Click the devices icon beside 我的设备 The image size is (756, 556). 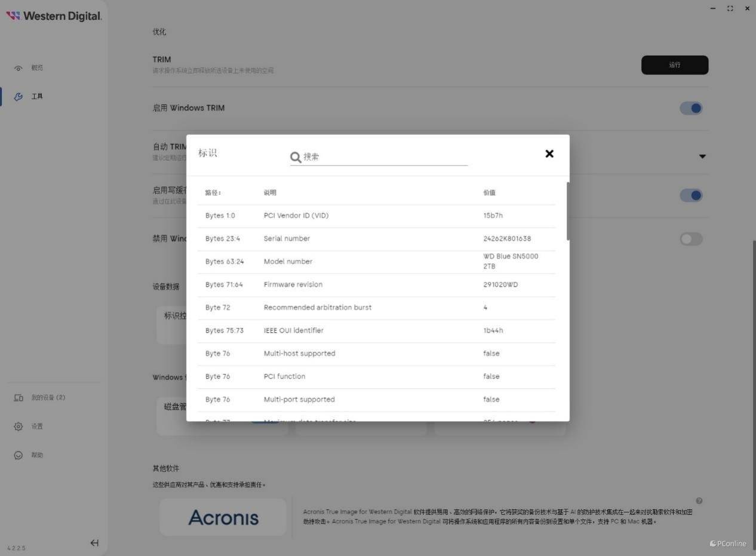pyautogui.click(x=19, y=398)
